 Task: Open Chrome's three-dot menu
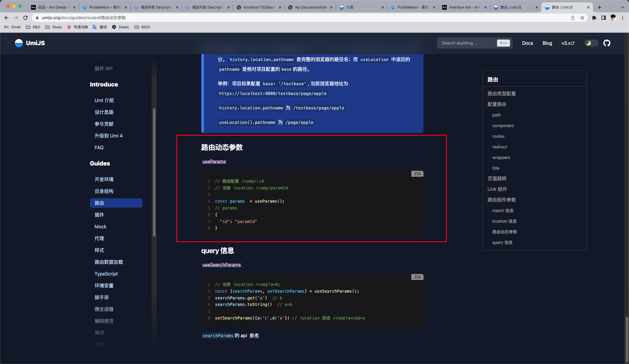(623, 18)
